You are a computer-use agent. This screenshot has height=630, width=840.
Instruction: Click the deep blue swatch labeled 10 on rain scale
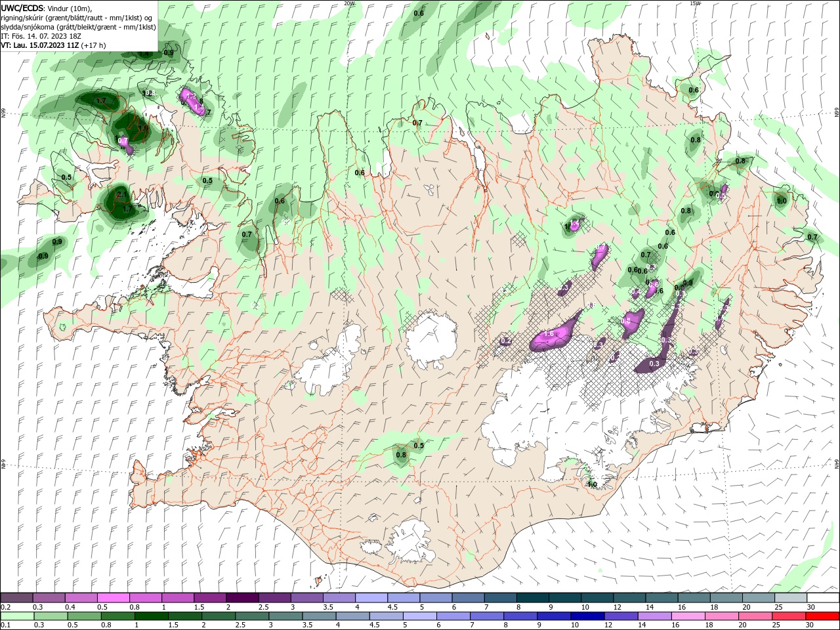click(x=587, y=616)
